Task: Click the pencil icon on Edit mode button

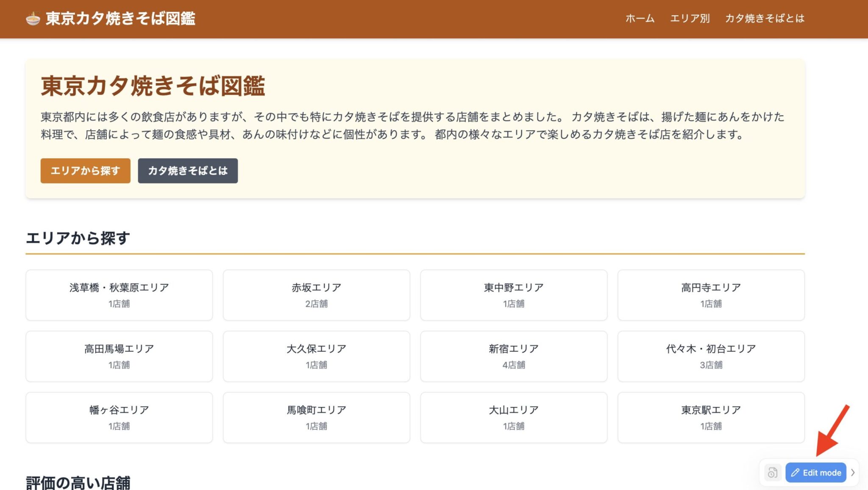Action: (x=796, y=472)
